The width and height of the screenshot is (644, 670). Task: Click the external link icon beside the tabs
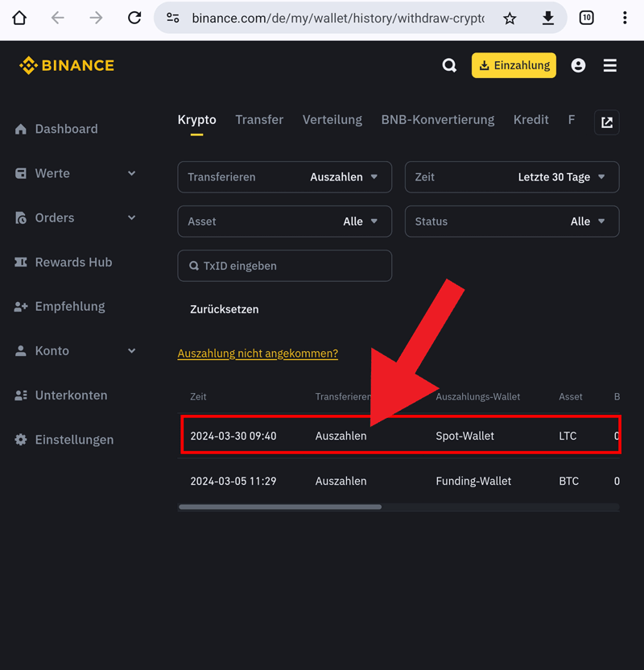tap(606, 122)
